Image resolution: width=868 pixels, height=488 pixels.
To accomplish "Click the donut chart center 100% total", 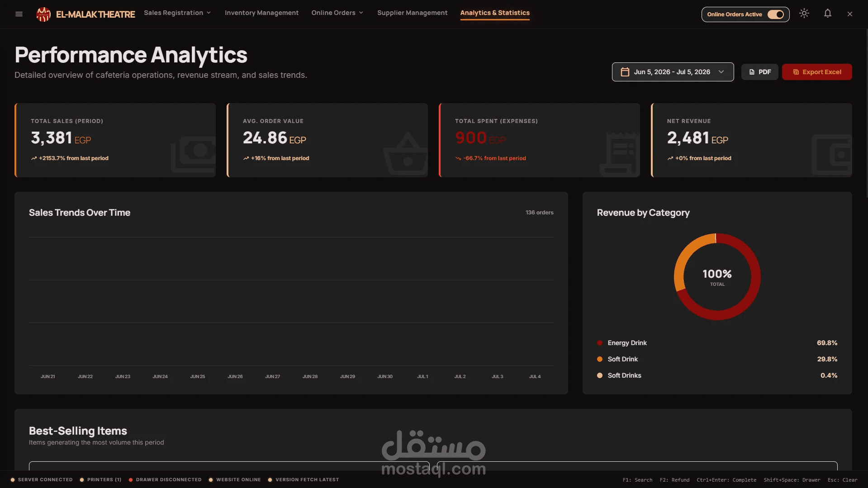I will point(717,277).
